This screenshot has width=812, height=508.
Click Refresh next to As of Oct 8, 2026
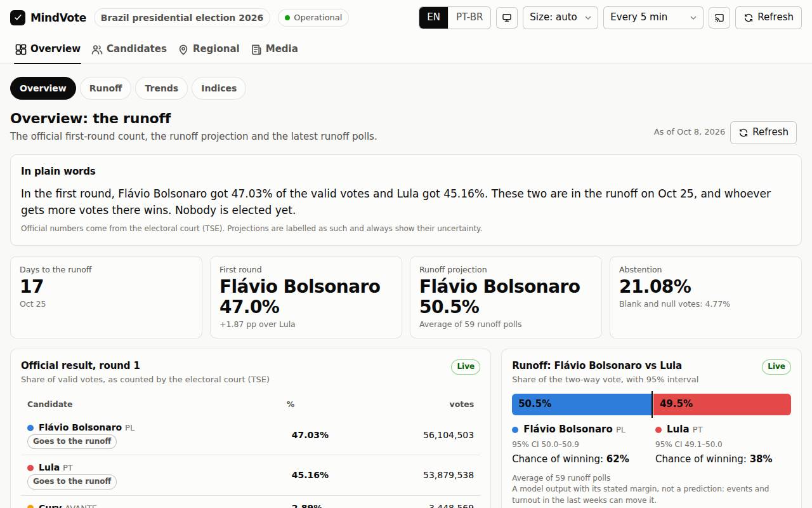point(763,132)
